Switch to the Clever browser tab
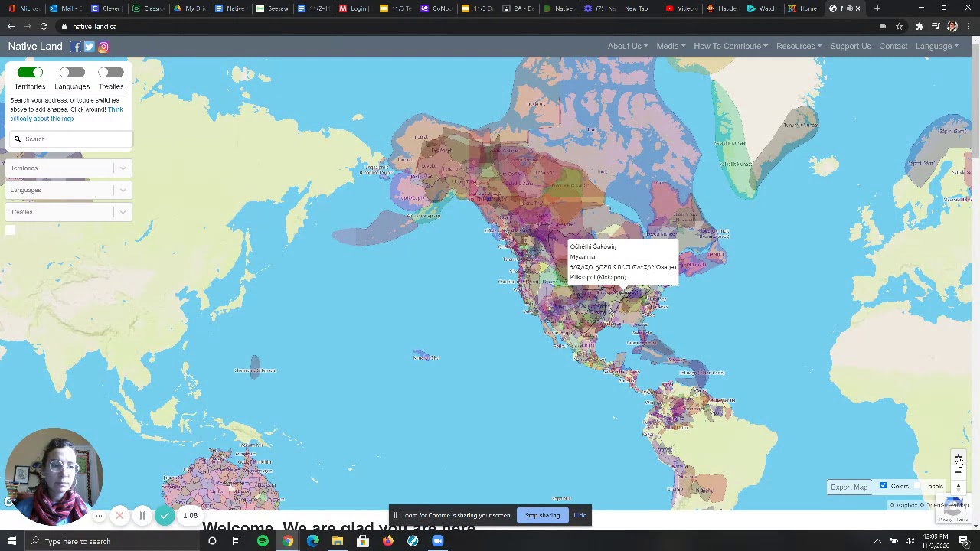Image resolution: width=980 pixels, height=551 pixels. 106,8
